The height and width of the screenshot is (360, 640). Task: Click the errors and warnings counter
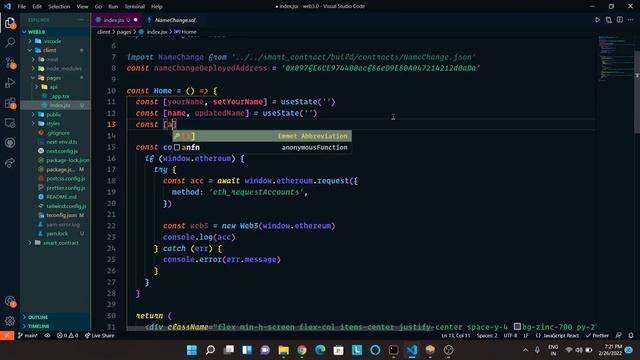(67, 336)
